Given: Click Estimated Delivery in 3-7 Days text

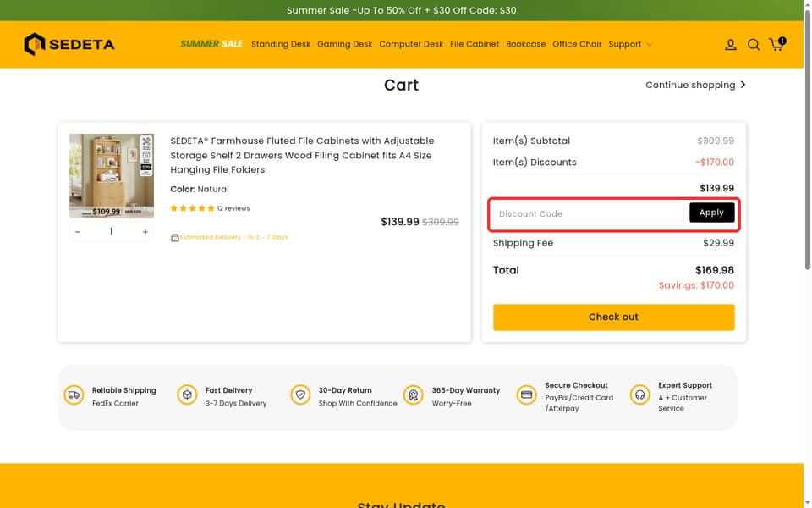Looking at the screenshot, I should (234, 237).
